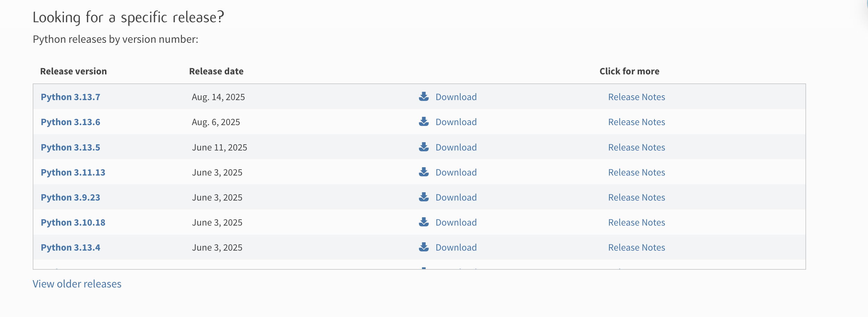This screenshot has width=868, height=317.
Task: Open the Python 3.13.6 version link
Action: (70, 122)
